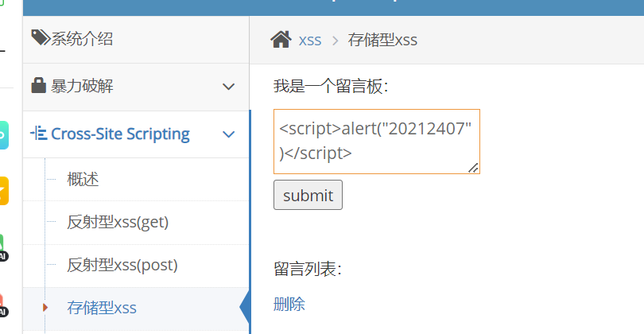Select 反射型xss(get) in the sidebar
The width and height of the screenshot is (644, 334).
pos(118,223)
